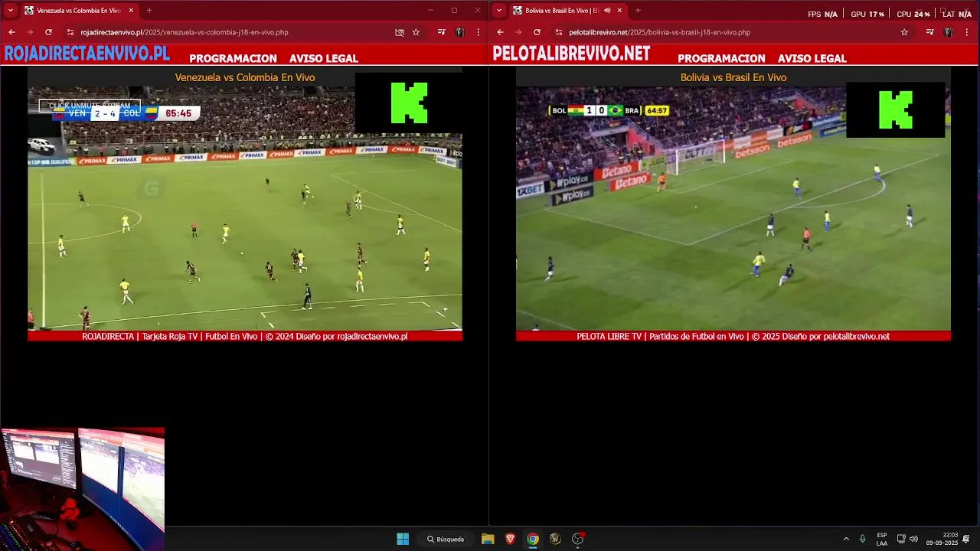Click back arrow in the pelotalibrevivo window
This screenshot has height=551, width=980.
click(x=500, y=32)
